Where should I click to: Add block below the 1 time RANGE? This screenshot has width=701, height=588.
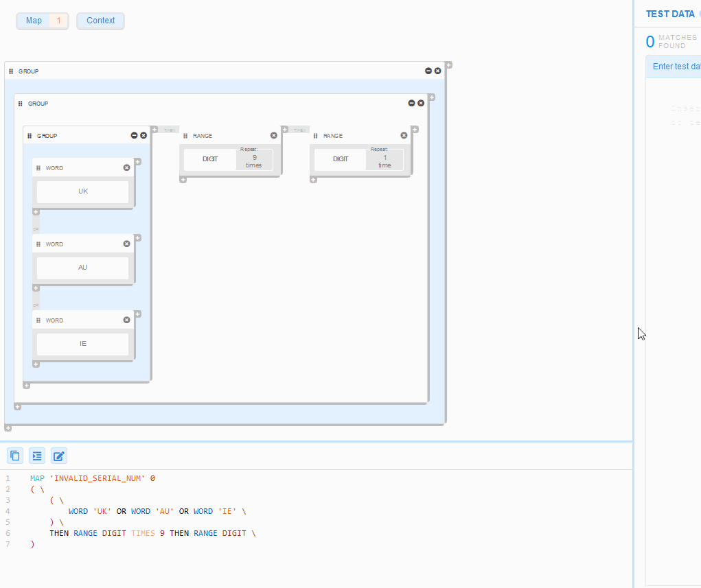pos(313,180)
